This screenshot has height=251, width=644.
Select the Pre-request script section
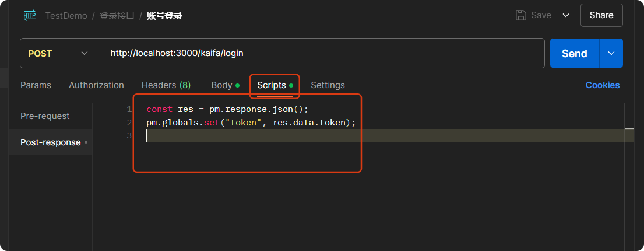[x=45, y=116]
